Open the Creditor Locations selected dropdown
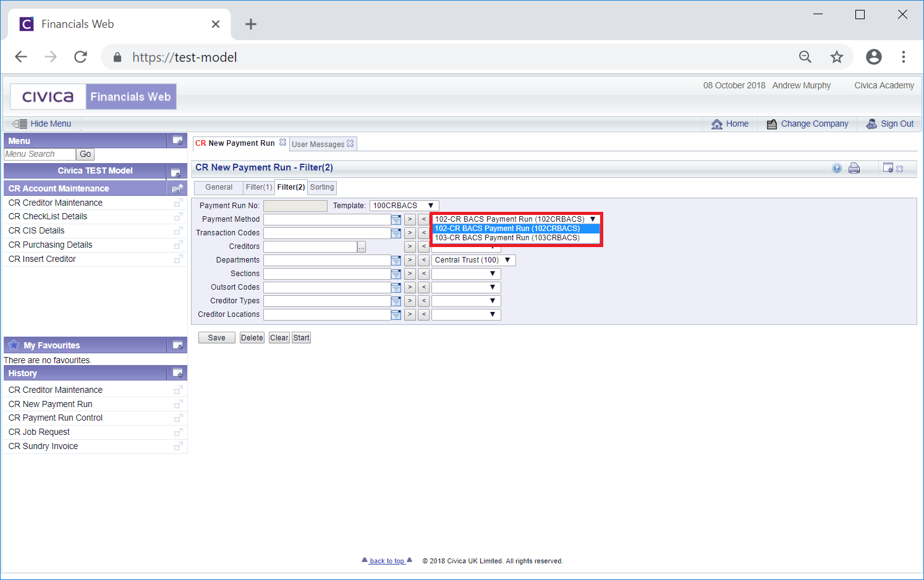This screenshot has height=580, width=924. tap(466, 314)
